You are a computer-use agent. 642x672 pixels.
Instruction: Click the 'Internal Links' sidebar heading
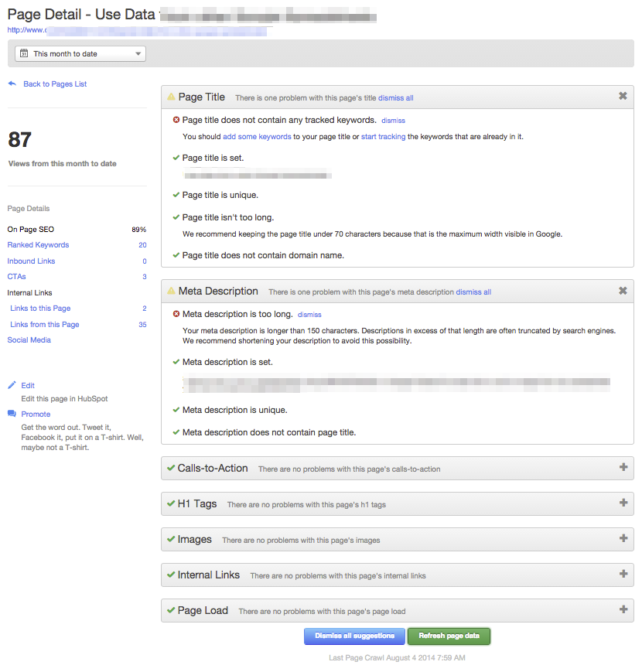click(29, 293)
